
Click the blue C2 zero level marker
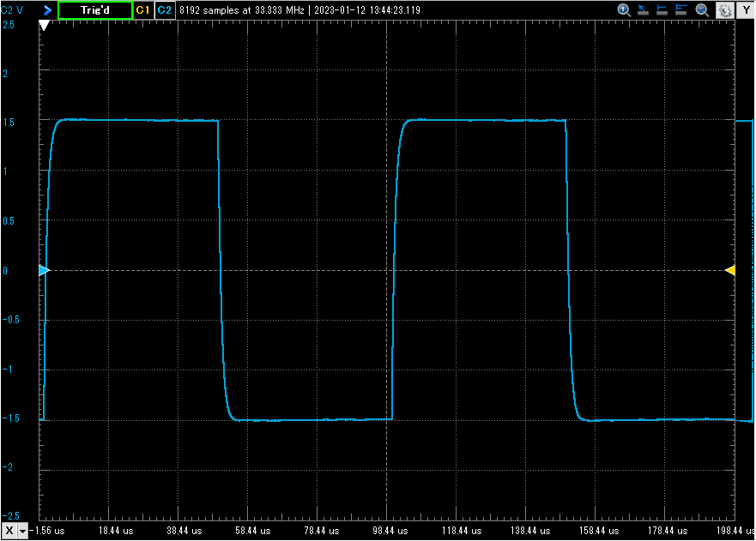tap(44, 270)
